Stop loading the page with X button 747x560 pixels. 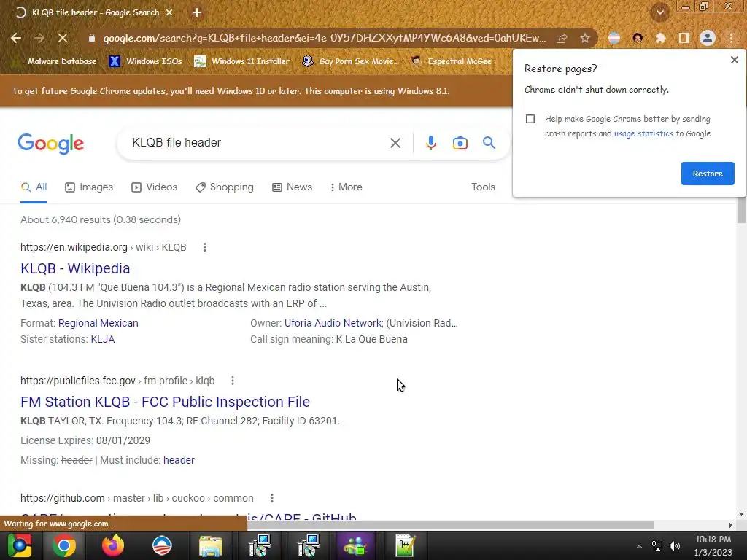pyautogui.click(x=63, y=38)
